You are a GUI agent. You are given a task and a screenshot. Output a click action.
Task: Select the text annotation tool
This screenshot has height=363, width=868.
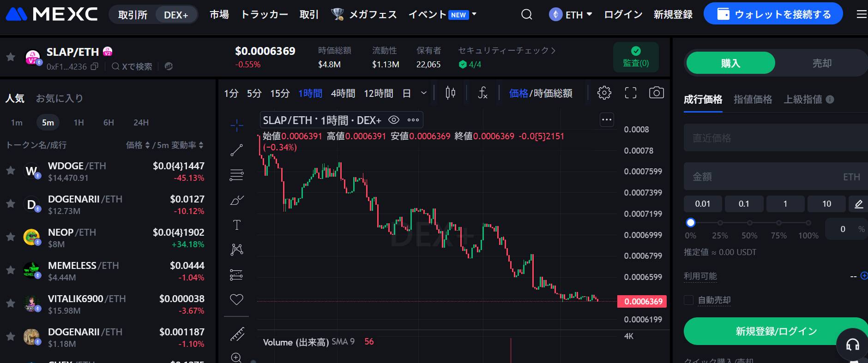pos(236,225)
